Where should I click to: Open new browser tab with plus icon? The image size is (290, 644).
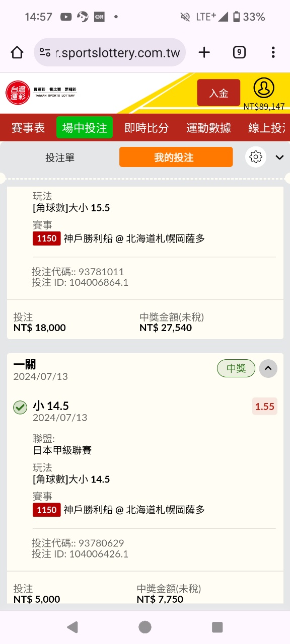204,52
